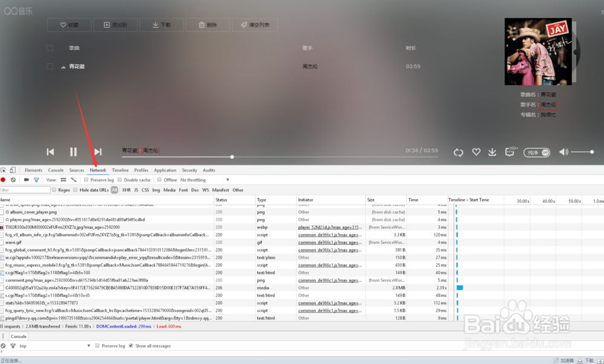Toggle capture screenshots camera icon
Screen dimensions: 604x364
[x=26, y=180]
